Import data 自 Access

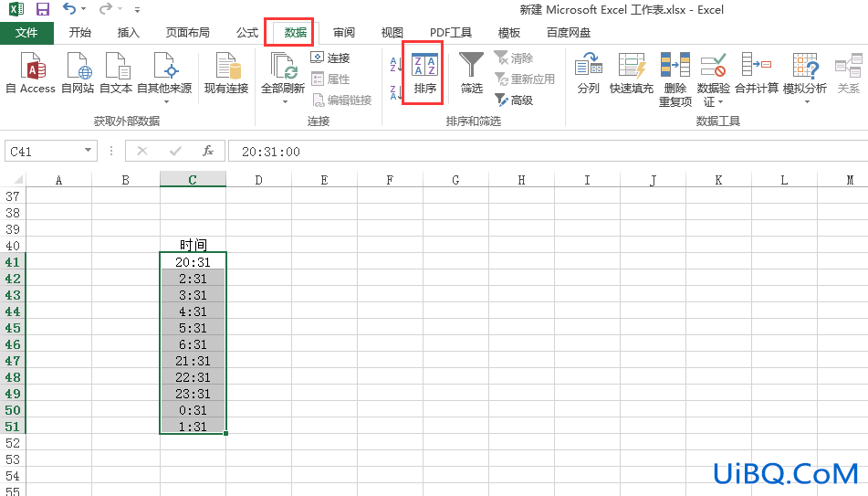point(31,72)
